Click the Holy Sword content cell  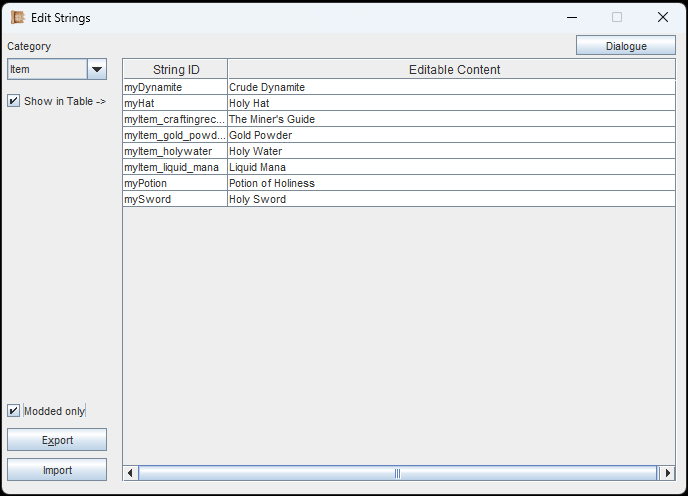click(450, 199)
